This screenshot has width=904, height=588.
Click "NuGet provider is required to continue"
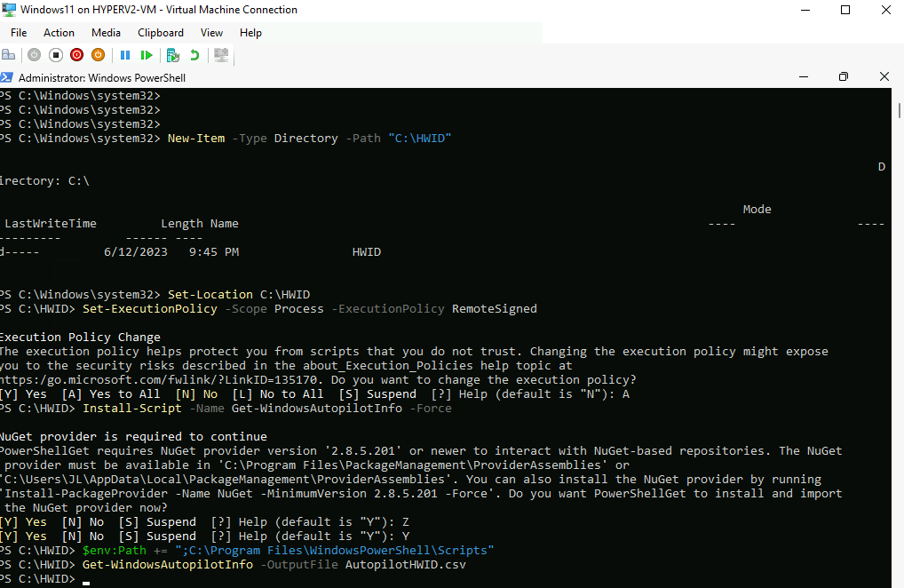[133, 436]
